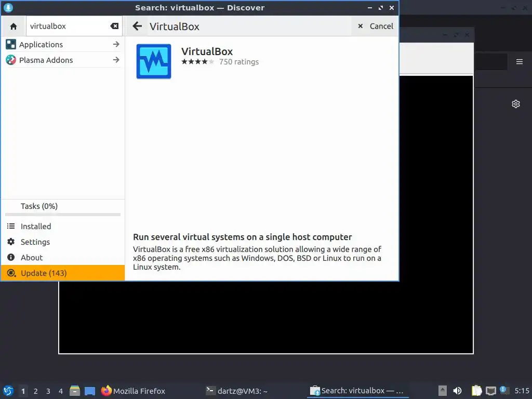Open Discover Settings

click(x=63, y=242)
